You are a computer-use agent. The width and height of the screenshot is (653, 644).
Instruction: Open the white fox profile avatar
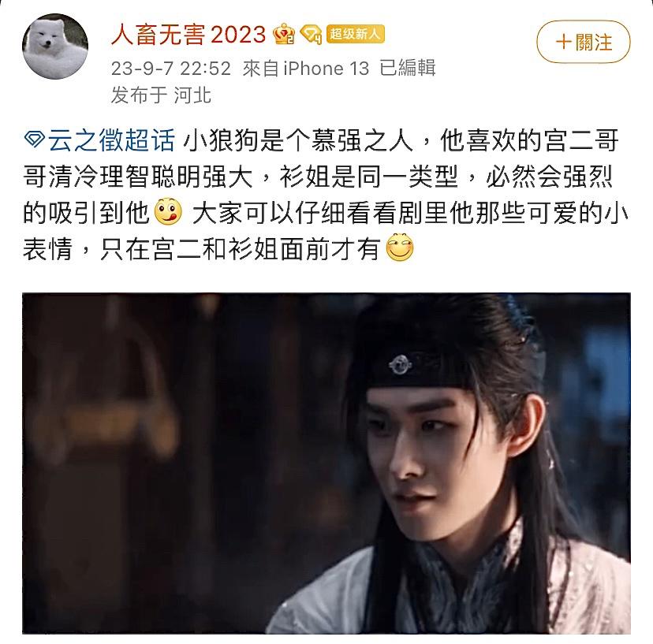pyautogui.click(x=55, y=47)
